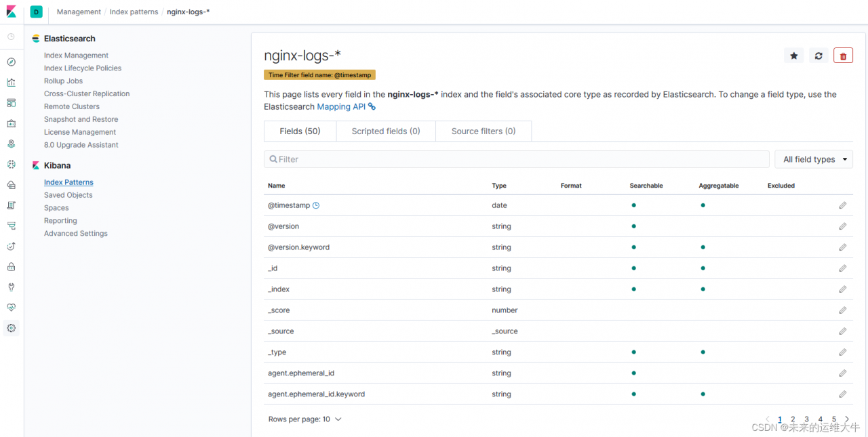The height and width of the screenshot is (437, 868).
Task: Open Stack Monitoring heartbeat icon
Action: pos(11,308)
